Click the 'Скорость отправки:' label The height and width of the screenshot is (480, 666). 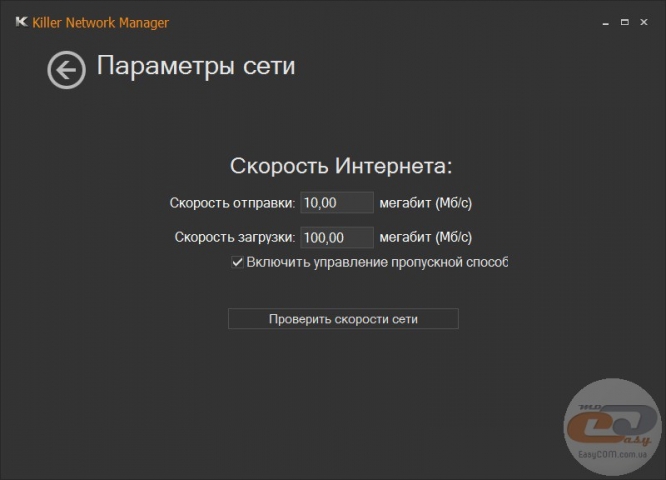(x=232, y=203)
